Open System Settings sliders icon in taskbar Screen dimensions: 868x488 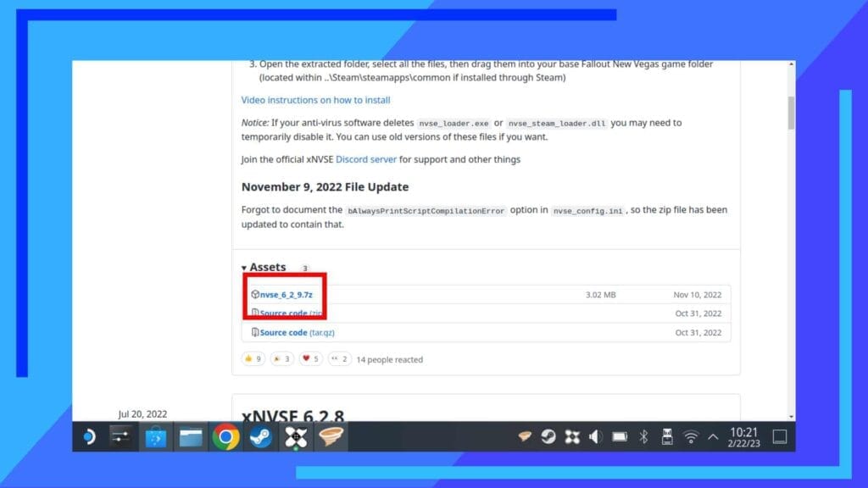(120, 437)
